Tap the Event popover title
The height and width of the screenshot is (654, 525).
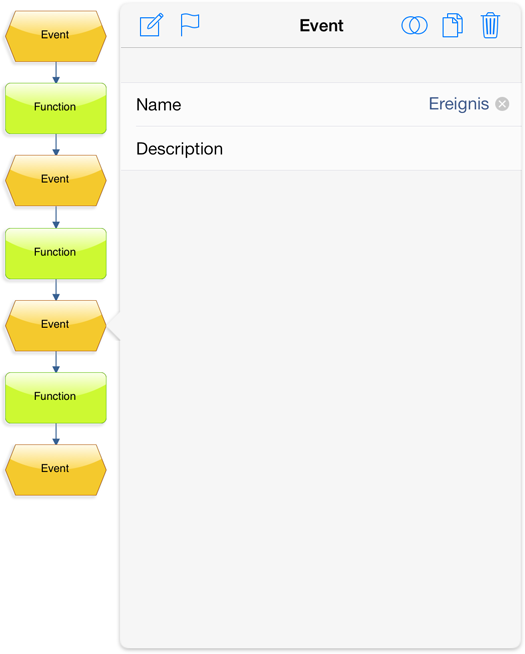(321, 25)
